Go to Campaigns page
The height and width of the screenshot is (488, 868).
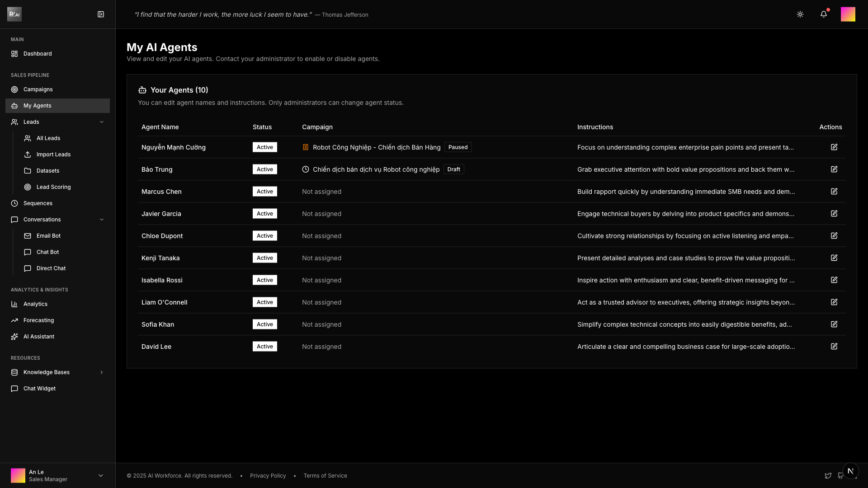click(x=38, y=89)
